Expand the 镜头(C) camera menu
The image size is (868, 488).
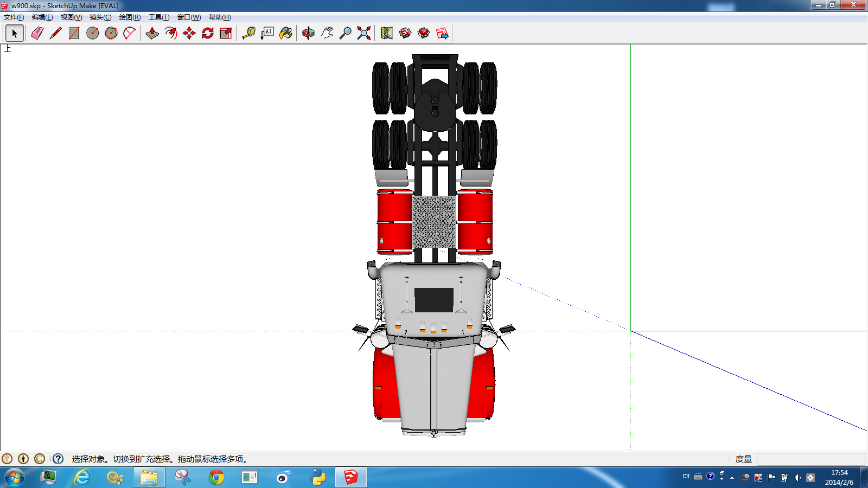pyautogui.click(x=100, y=17)
